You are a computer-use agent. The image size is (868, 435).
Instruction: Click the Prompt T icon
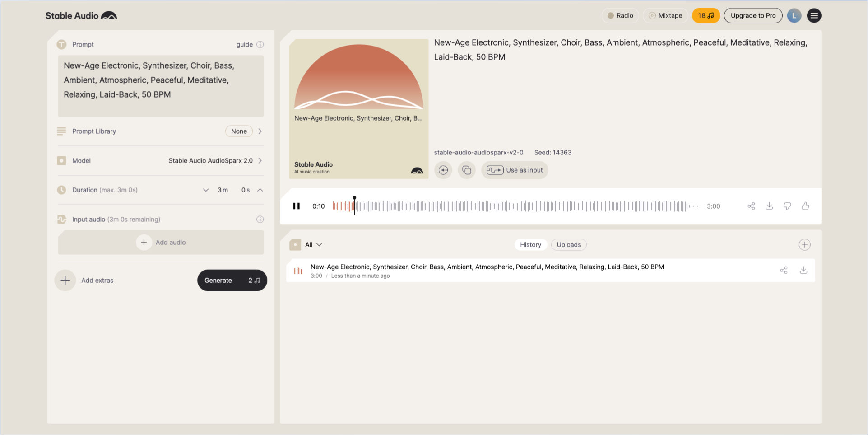[61, 44]
